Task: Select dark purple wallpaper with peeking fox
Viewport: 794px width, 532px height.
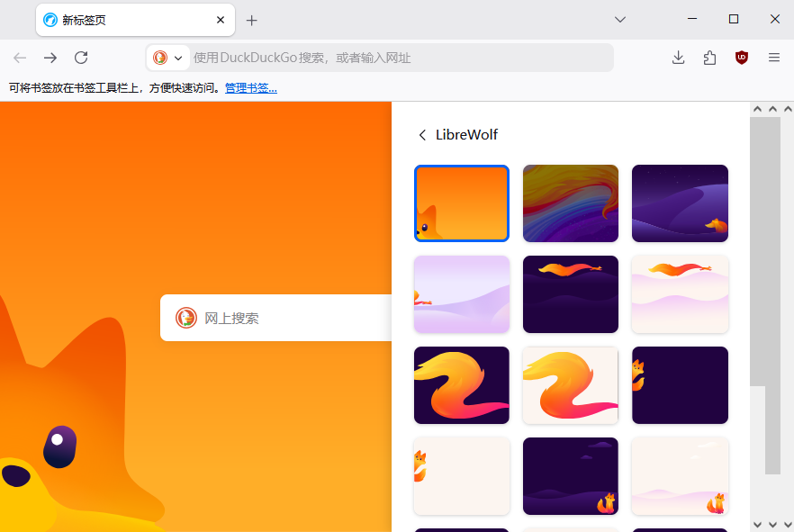Action: tap(680, 385)
